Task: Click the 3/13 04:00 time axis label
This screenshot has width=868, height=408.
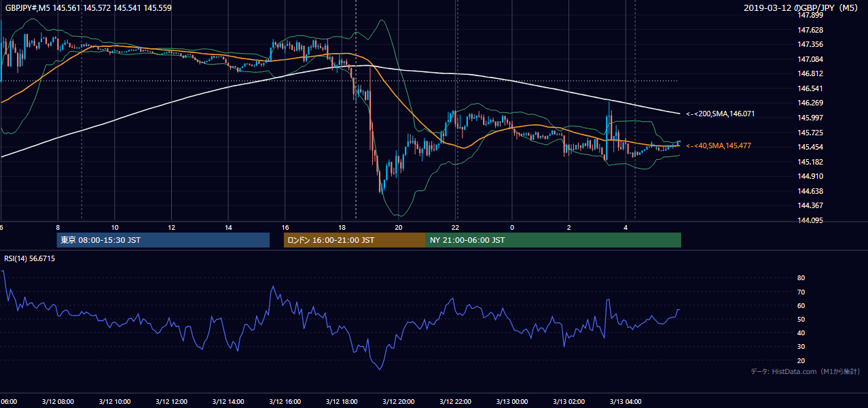Action: pos(626,402)
